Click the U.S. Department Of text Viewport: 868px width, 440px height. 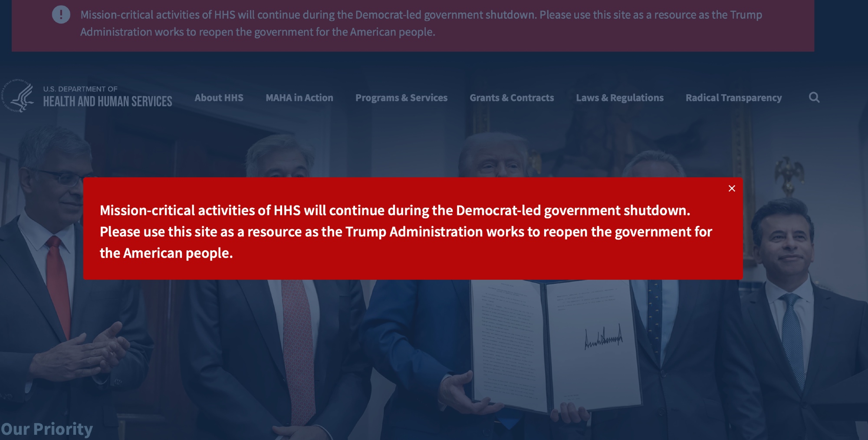click(80, 89)
